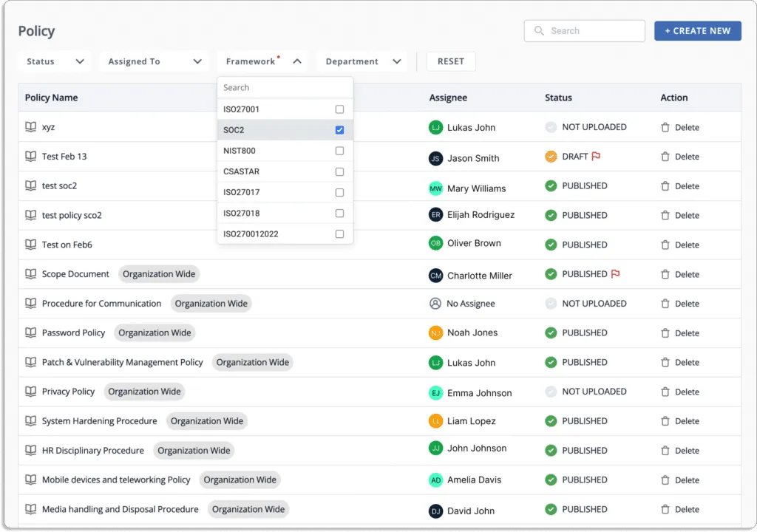
Task: Click the main policy Search field
Action: (x=584, y=31)
